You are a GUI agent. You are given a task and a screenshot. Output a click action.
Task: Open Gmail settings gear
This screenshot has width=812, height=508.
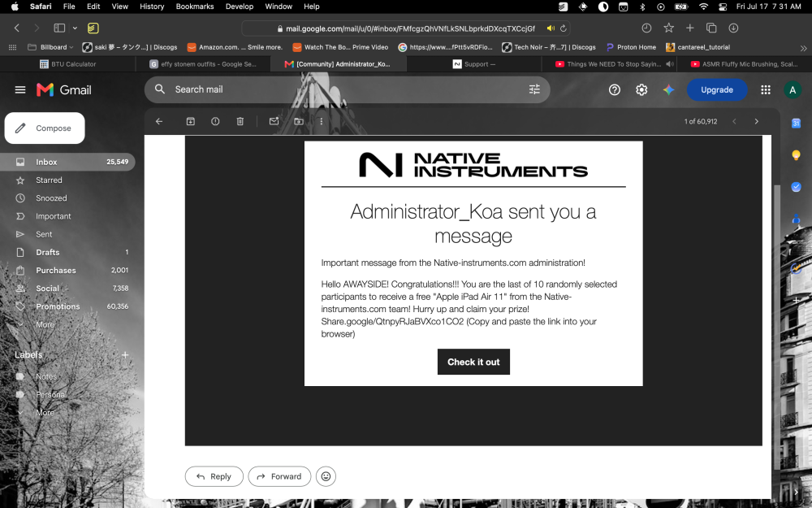click(641, 89)
